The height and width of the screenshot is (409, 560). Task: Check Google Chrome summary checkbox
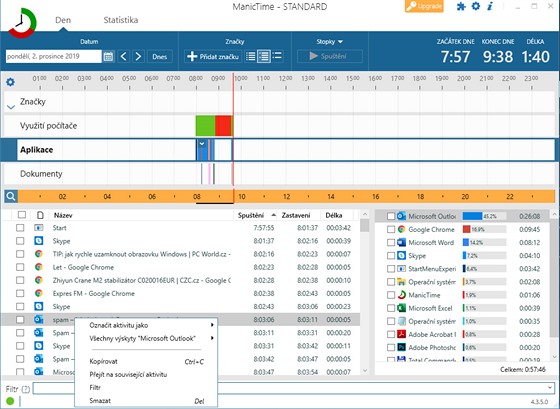(391, 229)
